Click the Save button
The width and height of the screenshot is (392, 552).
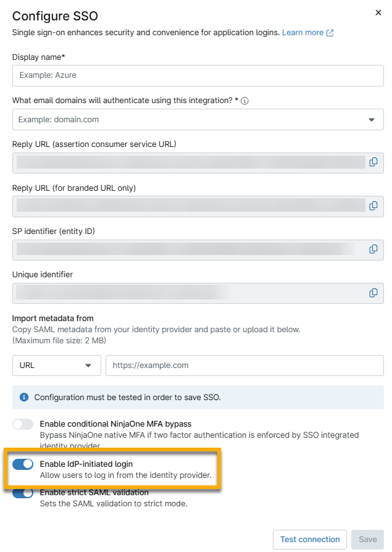(368, 539)
